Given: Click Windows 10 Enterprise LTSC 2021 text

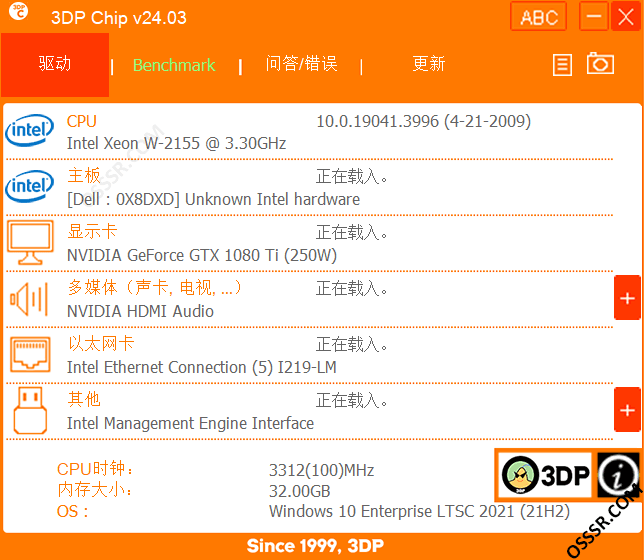Looking at the screenshot, I should (x=419, y=512).
